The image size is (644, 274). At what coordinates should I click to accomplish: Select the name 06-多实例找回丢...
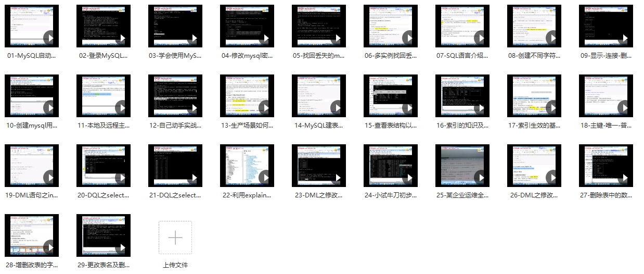coord(391,55)
